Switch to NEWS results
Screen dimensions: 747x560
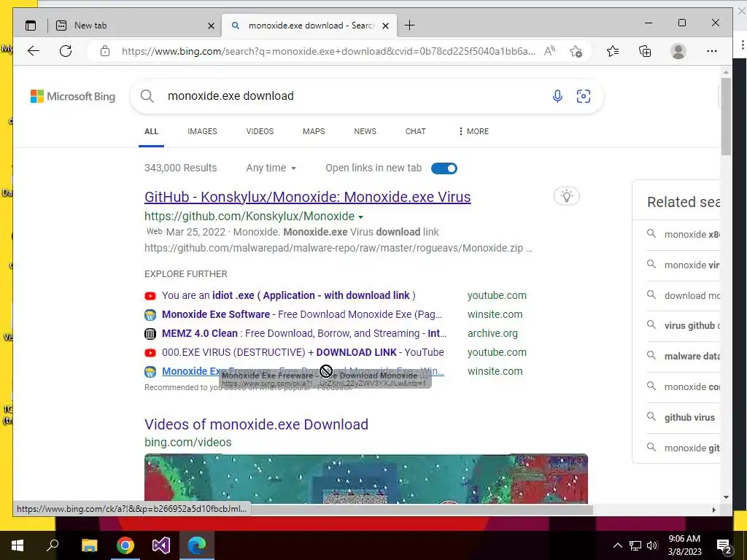365,131
